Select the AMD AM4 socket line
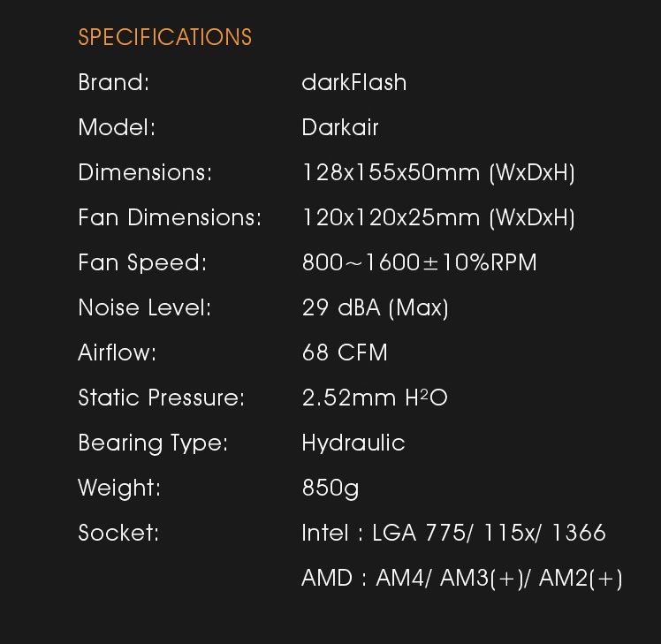661x644 pixels. tap(461, 579)
